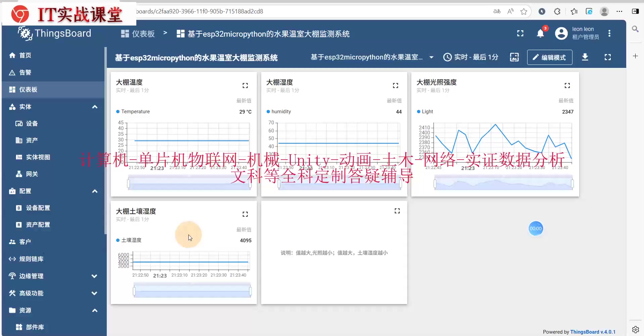Viewport: 644px width, 336px height.
Task: Click the settings gear at bottom right
Action: point(636,330)
